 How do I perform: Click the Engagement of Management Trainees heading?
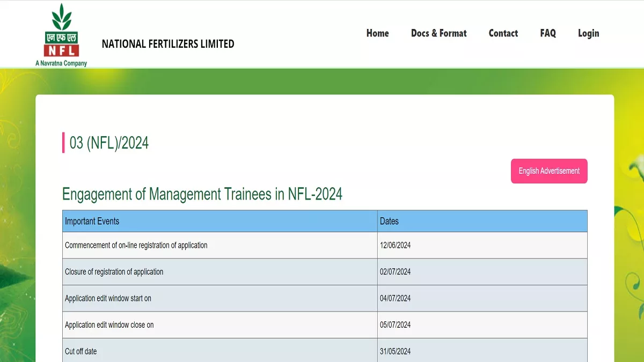[x=202, y=194]
